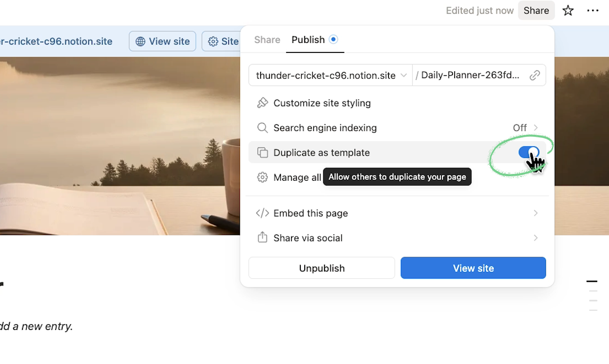
Task: Click the copy link icon next to Daily-Planner URL
Action: click(x=535, y=75)
